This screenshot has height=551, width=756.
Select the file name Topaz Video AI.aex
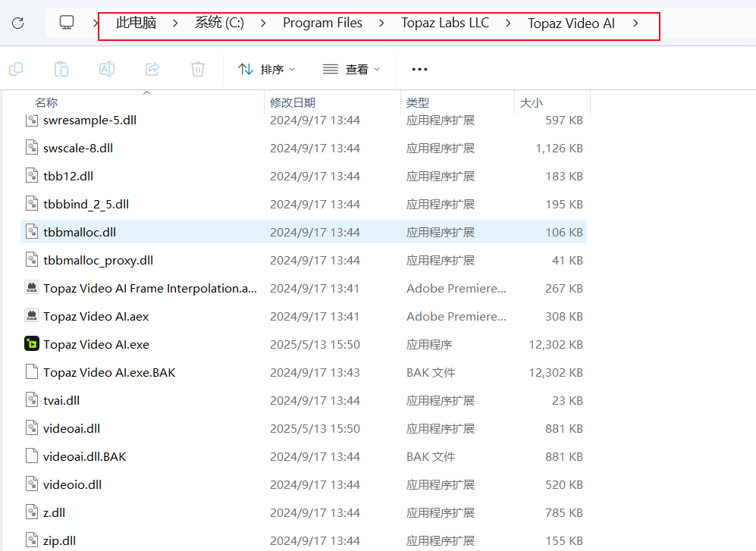(x=96, y=316)
